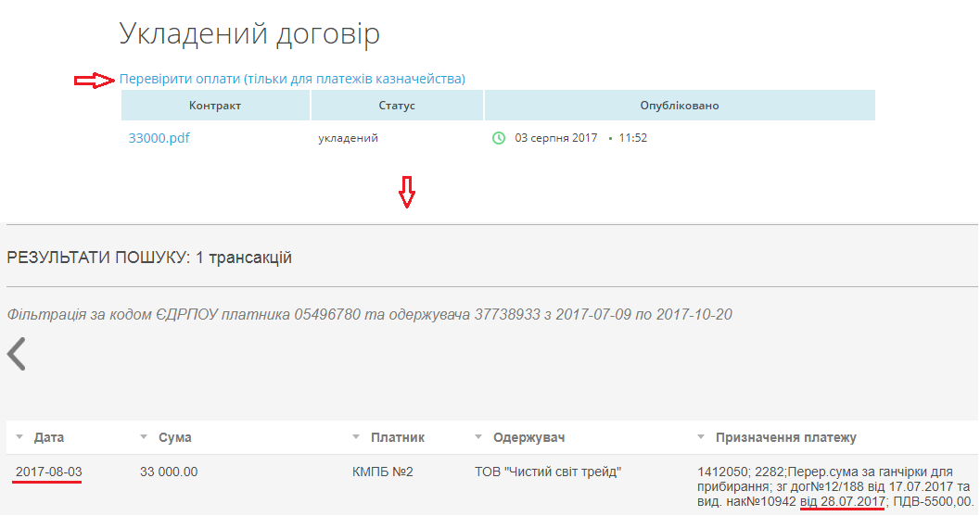
Task: Sort by the Дата column arrow
Action: click(19, 437)
